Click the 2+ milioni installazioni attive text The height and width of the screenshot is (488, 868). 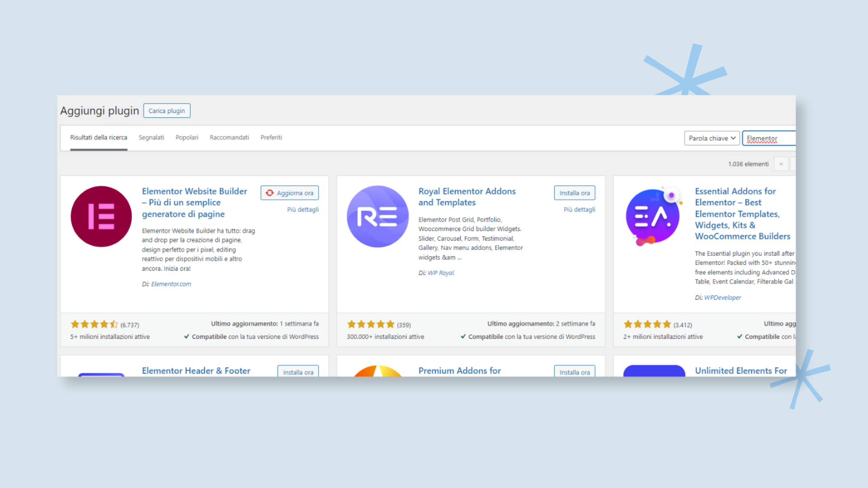point(663,337)
